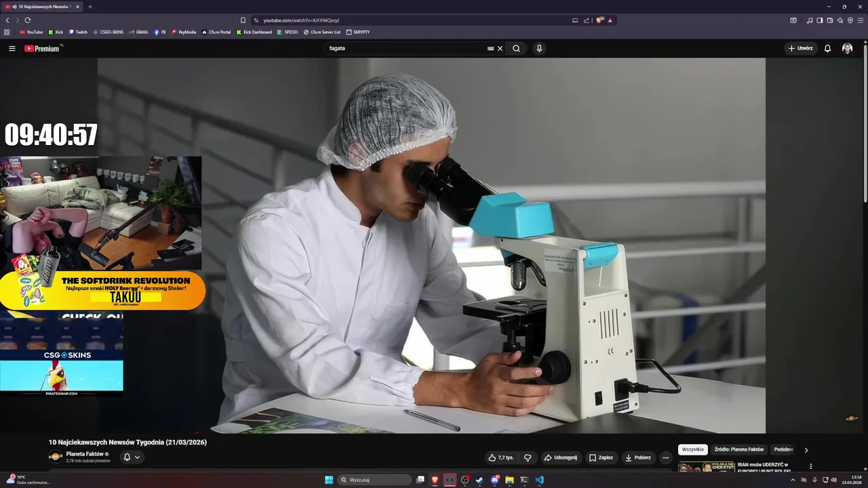868x488 pixels.
Task: Open the Brave VPN shield icon
Action: tap(850, 20)
